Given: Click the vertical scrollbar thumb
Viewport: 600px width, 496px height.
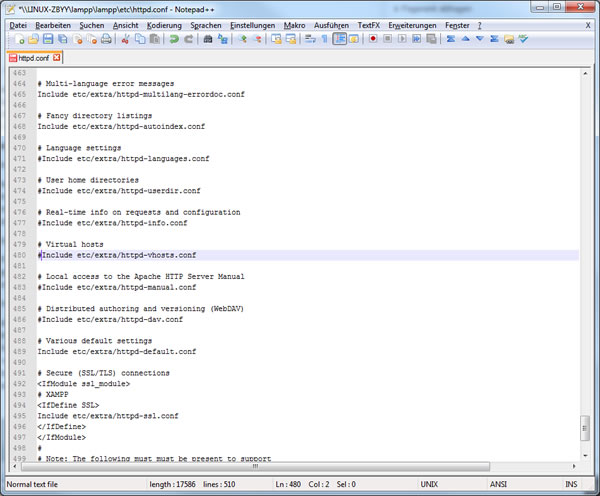Looking at the screenshot, I should pos(585,427).
